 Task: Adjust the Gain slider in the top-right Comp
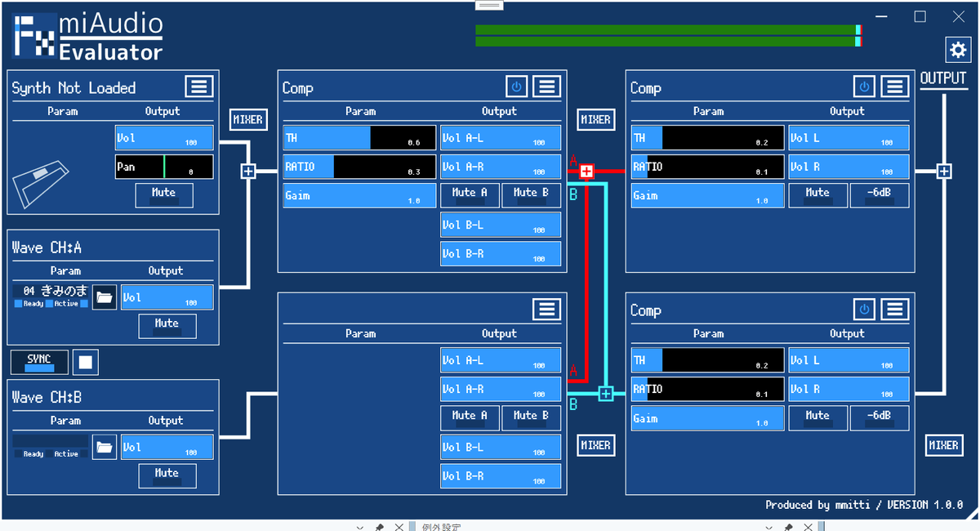(x=708, y=195)
